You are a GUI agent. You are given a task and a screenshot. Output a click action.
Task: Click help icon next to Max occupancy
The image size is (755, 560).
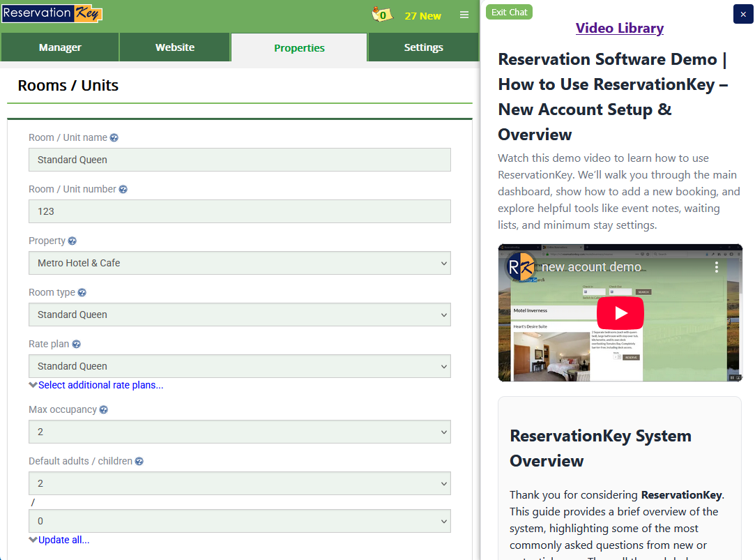tap(104, 410)
